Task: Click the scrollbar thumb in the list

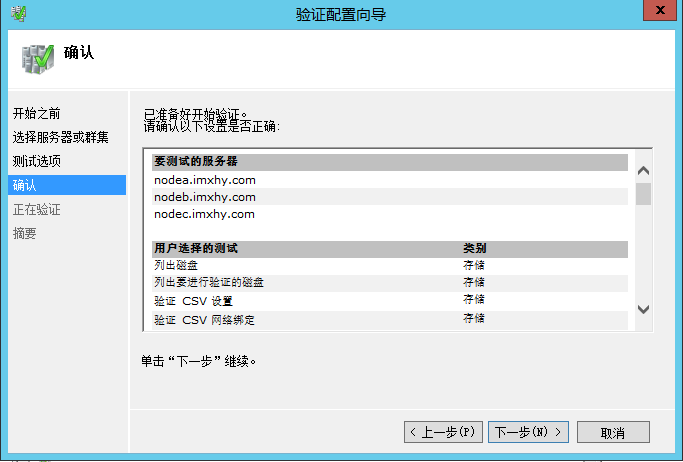Action: pos(643,194)
